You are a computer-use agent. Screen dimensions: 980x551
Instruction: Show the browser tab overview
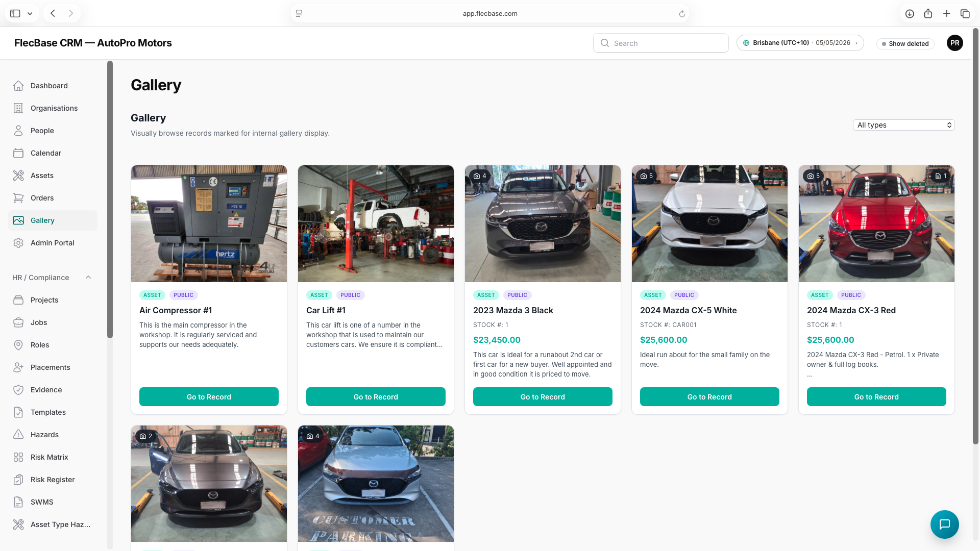965,14
